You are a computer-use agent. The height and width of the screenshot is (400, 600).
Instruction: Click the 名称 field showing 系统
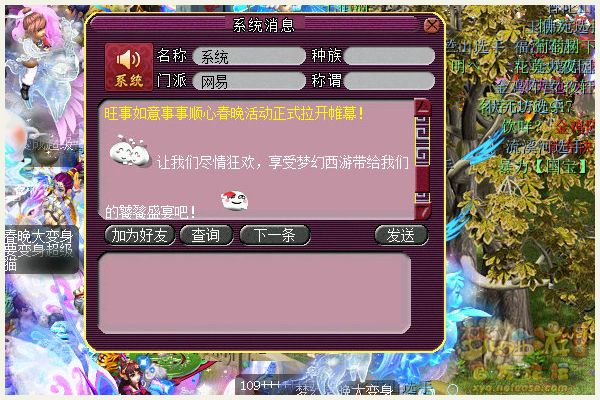click(249, 57)
